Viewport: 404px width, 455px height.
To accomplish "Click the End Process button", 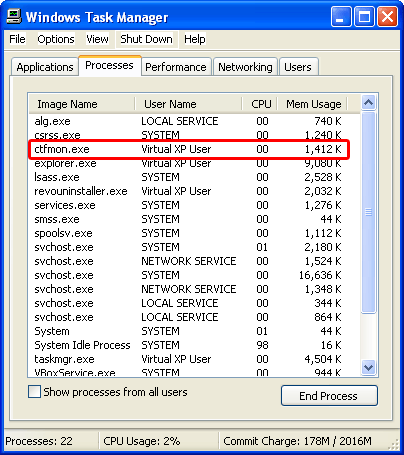I will click(329, 396).
